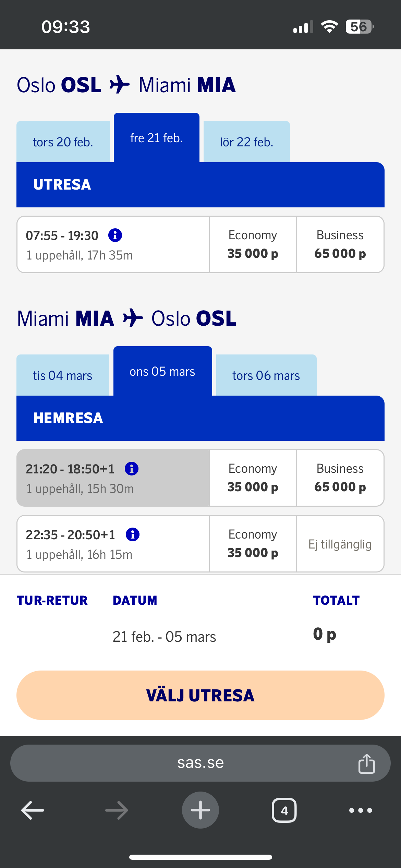Open the tab switcher showing 4 tabs

click(284, 810)
